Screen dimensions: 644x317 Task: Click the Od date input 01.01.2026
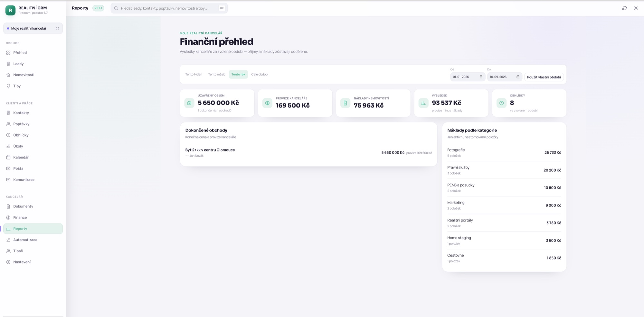[x=468, y=77]
